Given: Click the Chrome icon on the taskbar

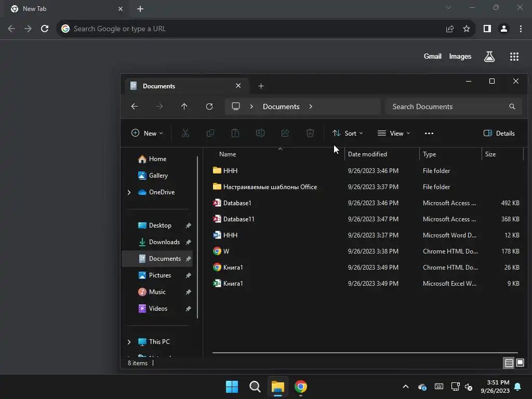Looking at the screenshot, I should pos(301,387).
